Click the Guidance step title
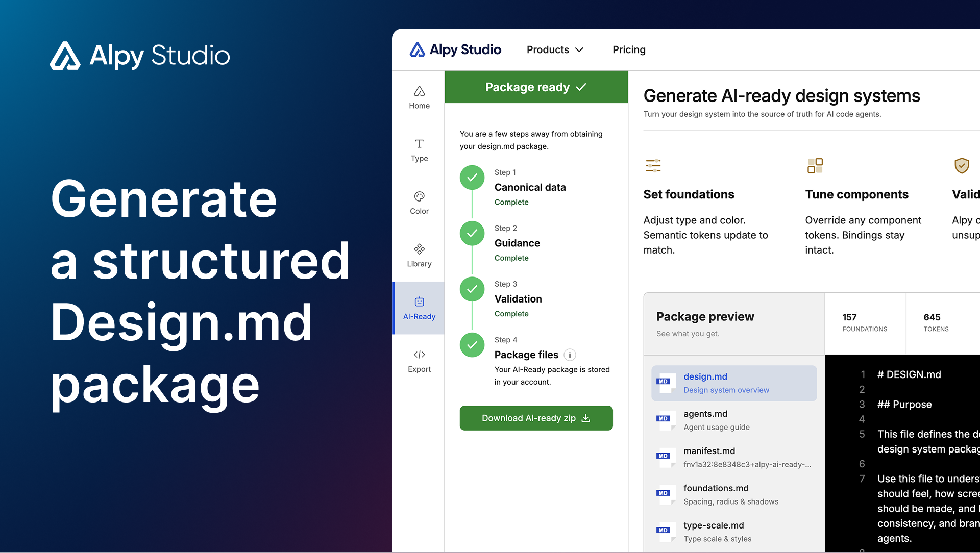The height and width of the screenshot is (553, 980). coord(517,243)
